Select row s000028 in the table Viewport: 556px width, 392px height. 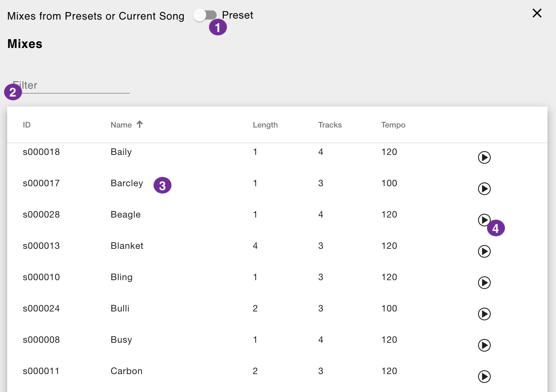(x=41, y=214)
